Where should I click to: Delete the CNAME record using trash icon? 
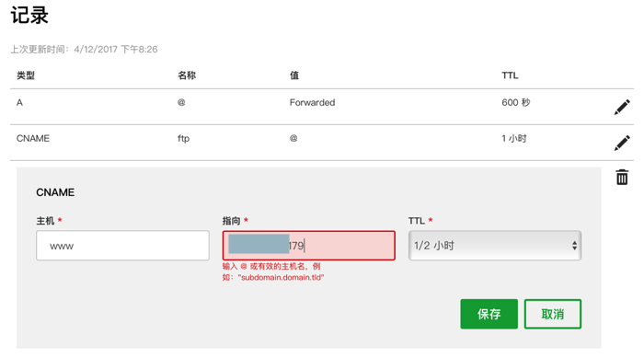(x=622, y=177)
